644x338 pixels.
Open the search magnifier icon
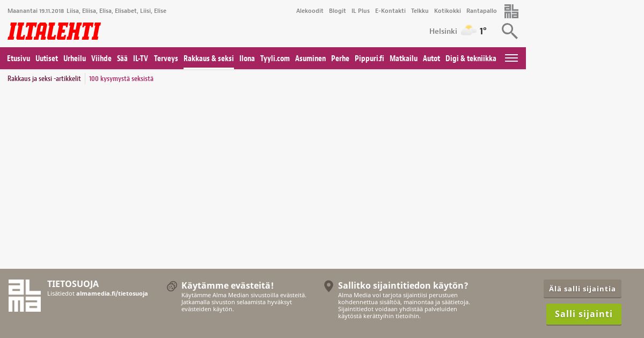click(509, 31)
